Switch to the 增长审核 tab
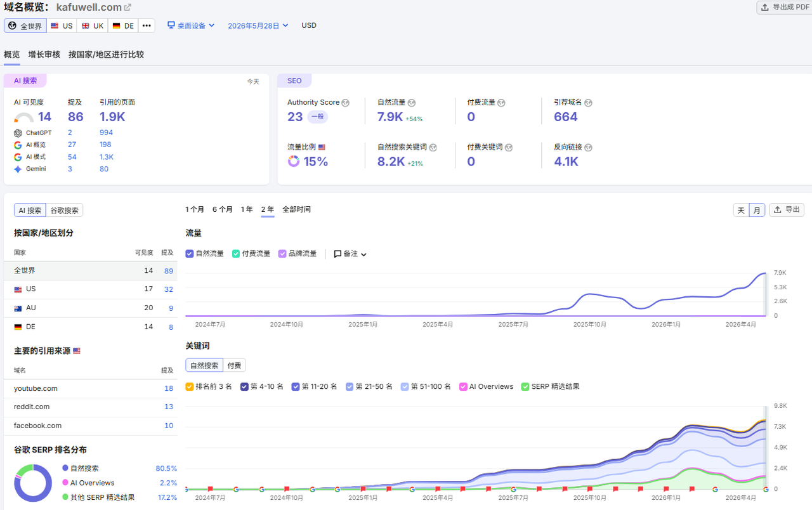Screen dimensions: 812x510 44,55
